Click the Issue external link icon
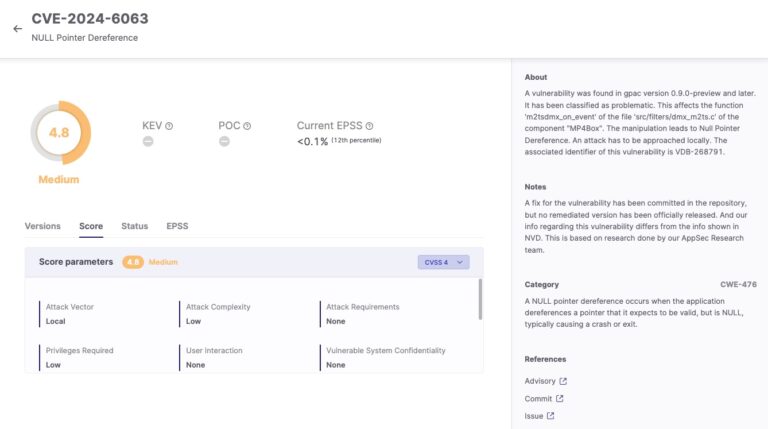 click(550, 416)
